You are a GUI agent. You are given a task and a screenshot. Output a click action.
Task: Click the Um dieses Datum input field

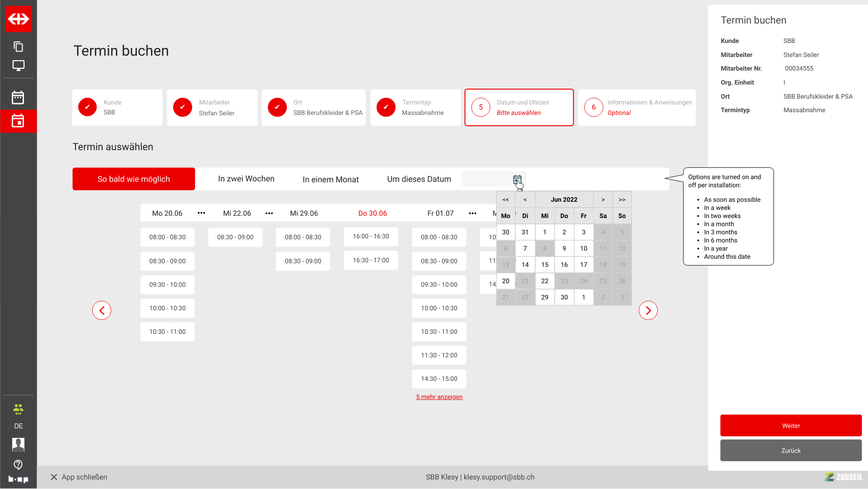(486, 179)
